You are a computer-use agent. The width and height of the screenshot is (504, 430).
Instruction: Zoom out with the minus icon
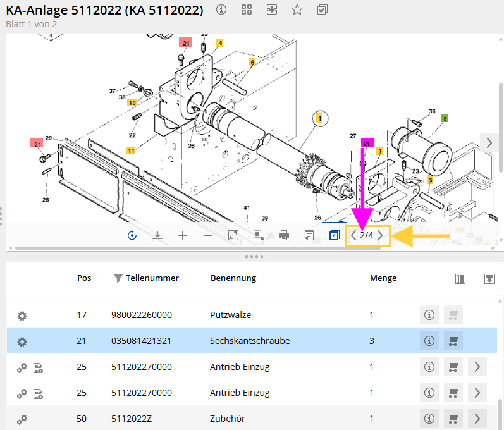pos(208,235)
